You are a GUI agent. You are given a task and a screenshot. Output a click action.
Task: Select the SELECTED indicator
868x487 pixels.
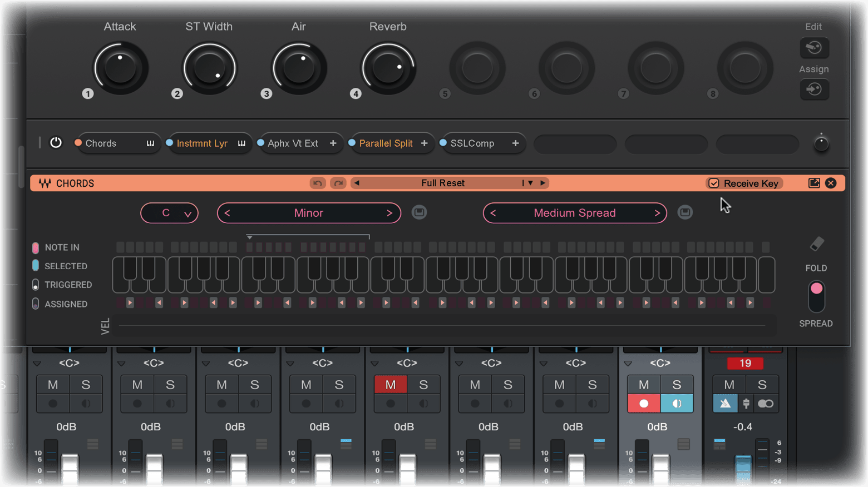(x=36, y=266)
